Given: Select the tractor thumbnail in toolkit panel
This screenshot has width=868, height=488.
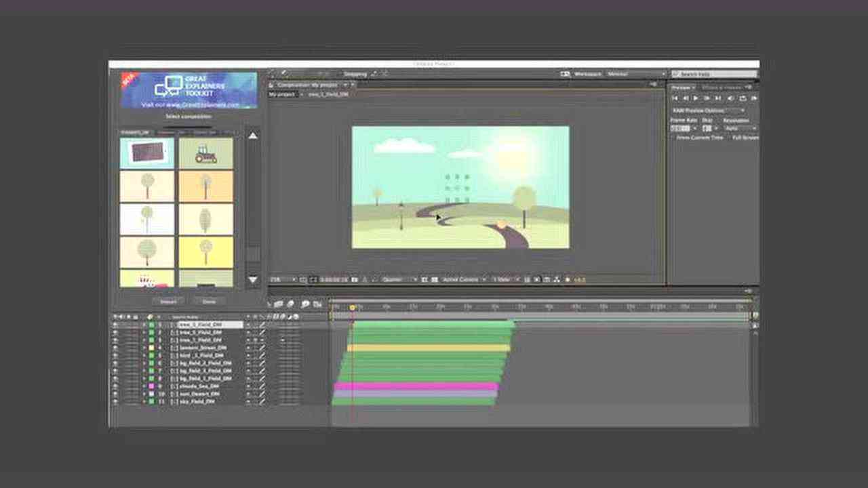Looking at the screenshot, I should click(206, 153).
